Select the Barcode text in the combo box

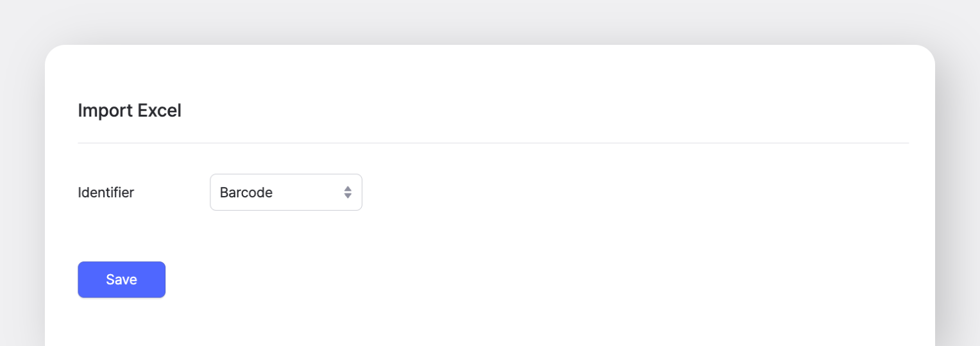[x=246, y=192]
